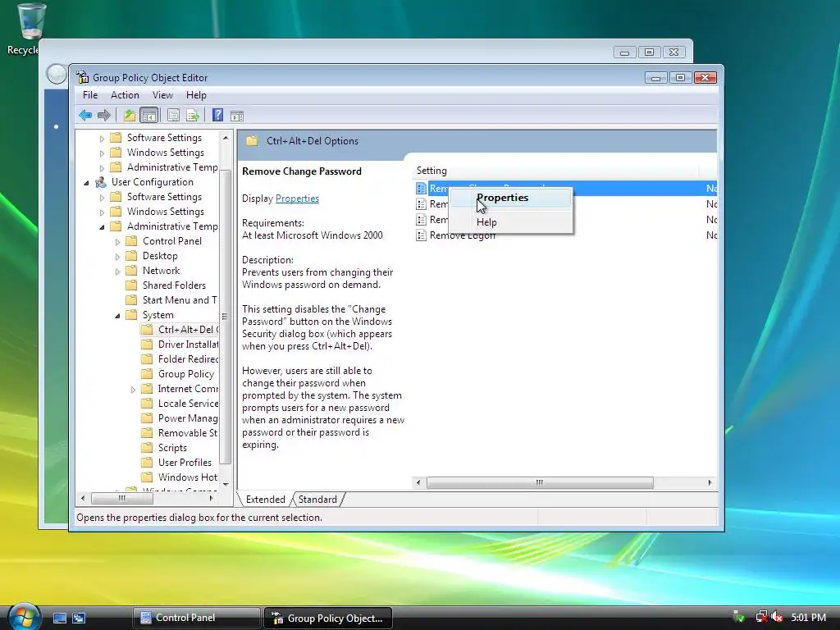The height and width of the screenshot is (630, 840).
Task: Switch to the Extended tab
Action: pos(265,500)
